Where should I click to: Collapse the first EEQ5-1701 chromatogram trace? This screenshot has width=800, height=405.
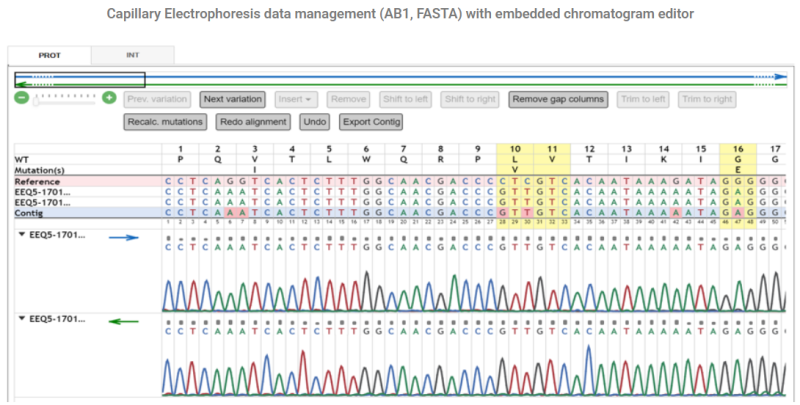click(x=22, y=237)
